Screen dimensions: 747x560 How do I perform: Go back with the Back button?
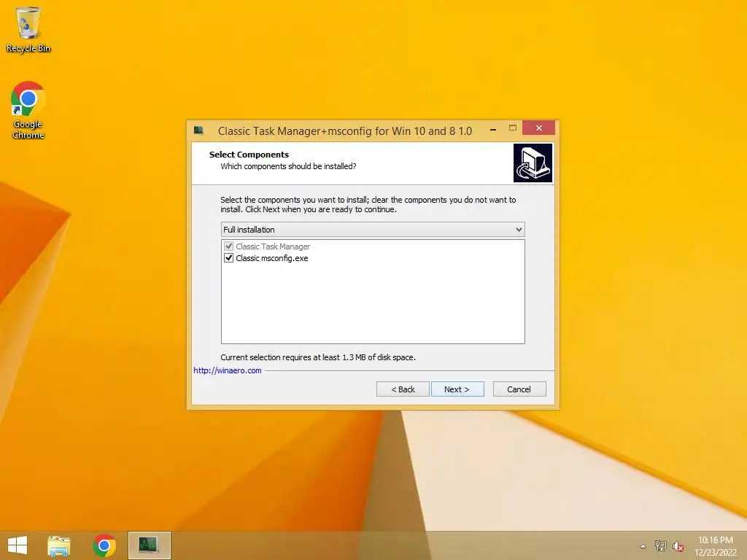click(403, 389)
